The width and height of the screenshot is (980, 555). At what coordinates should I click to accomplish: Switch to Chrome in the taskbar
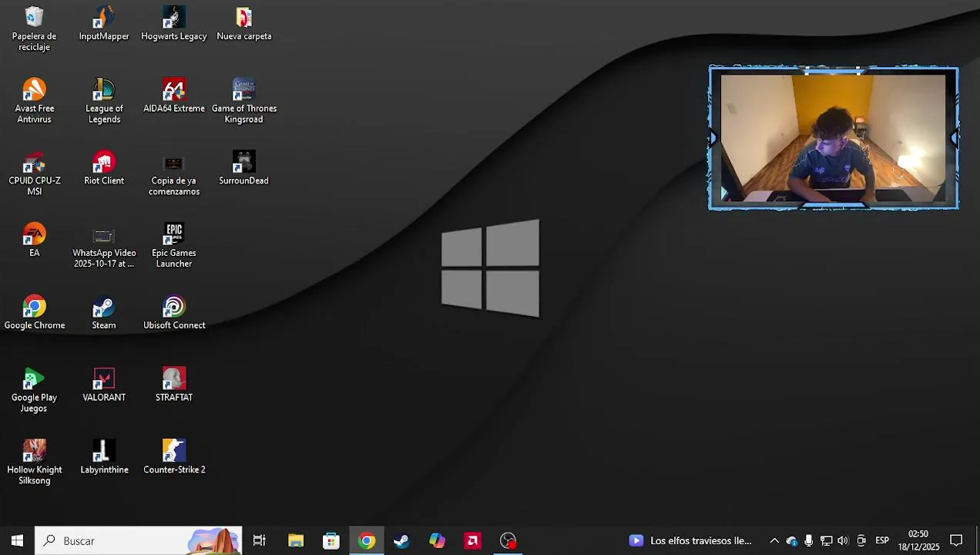coord(367,540)
